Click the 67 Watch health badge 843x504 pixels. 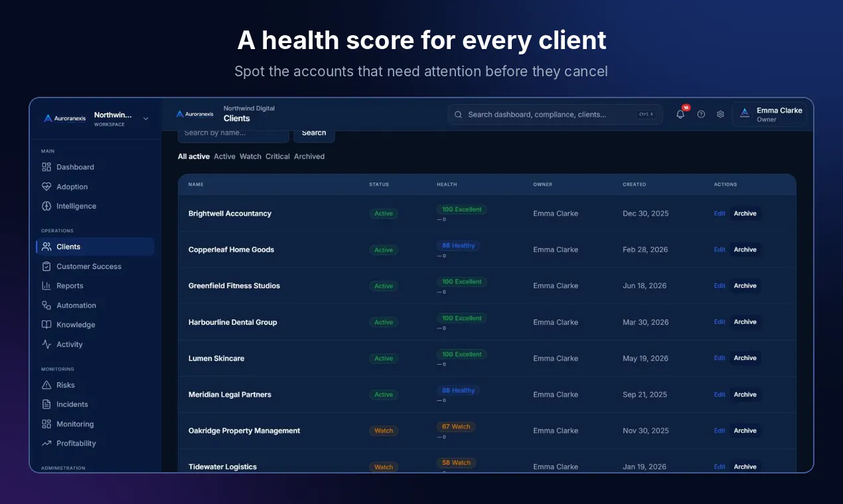click(456, 427)
